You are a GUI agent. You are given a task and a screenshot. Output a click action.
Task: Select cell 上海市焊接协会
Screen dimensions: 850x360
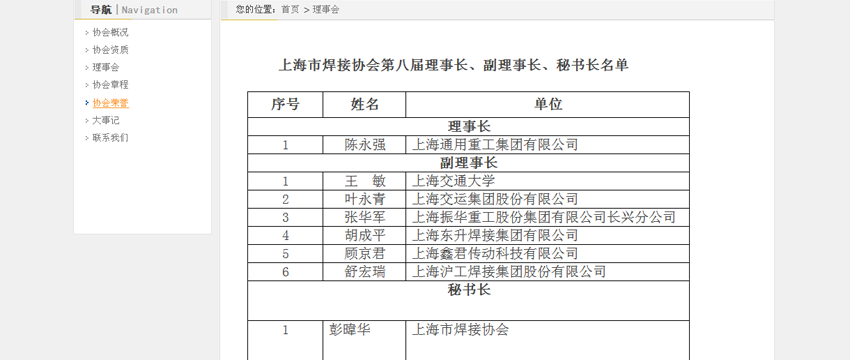tap(548, 340)
